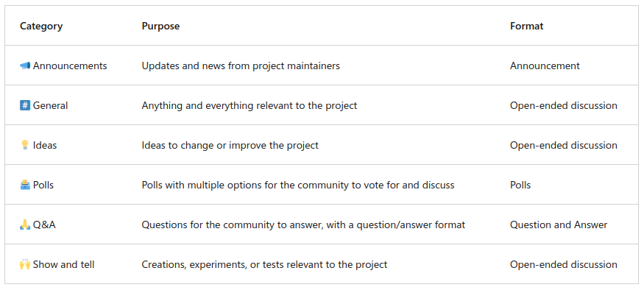Select the Show and tell category name
Screen dimensions: 644x290
coord(63,264)
